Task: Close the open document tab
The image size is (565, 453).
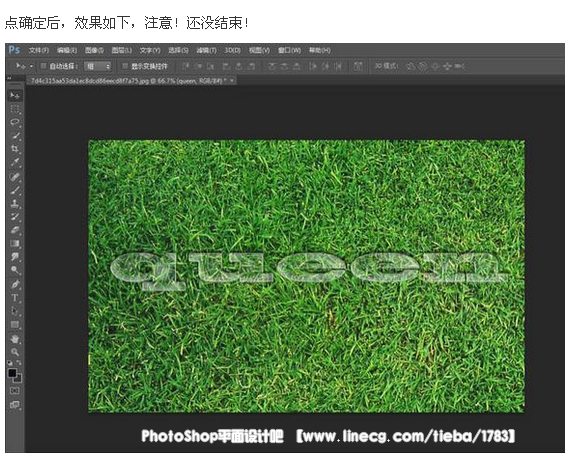Action: point(232,80)
